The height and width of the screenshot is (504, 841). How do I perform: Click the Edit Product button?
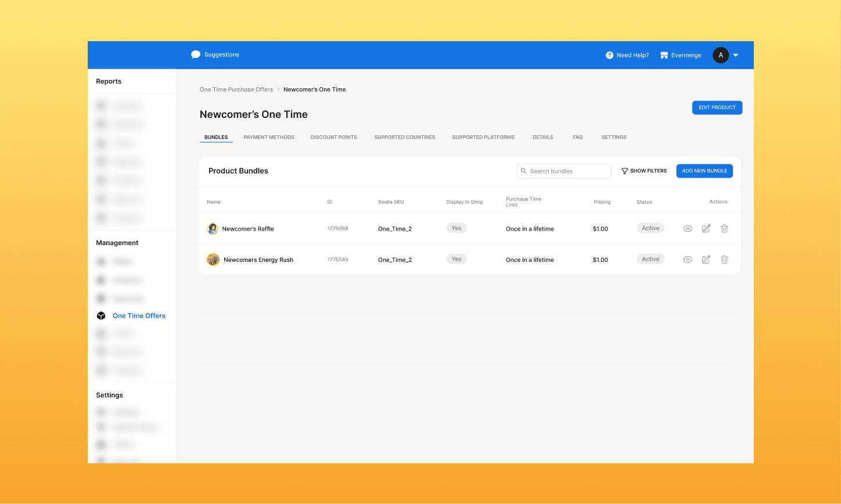[x=717, y=107]
